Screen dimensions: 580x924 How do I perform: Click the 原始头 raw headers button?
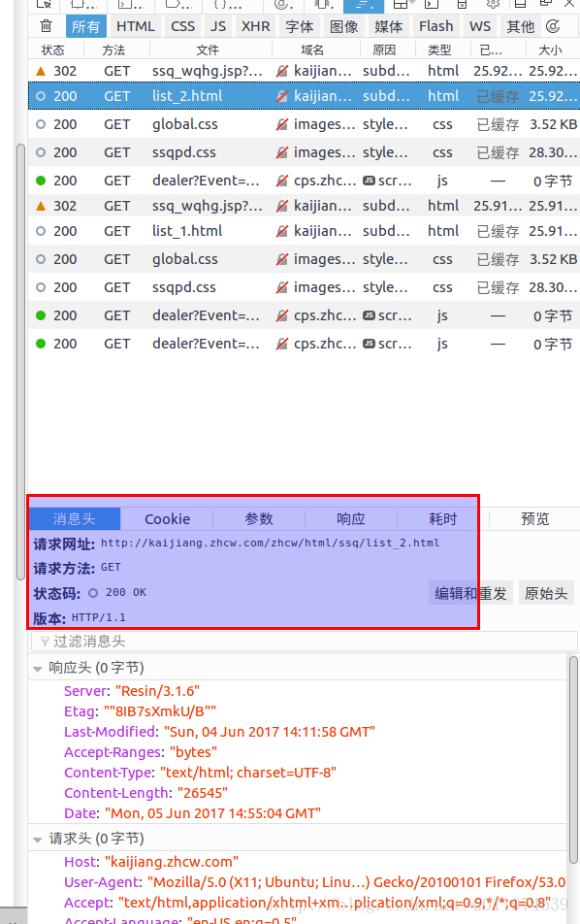tap(546, 593)
